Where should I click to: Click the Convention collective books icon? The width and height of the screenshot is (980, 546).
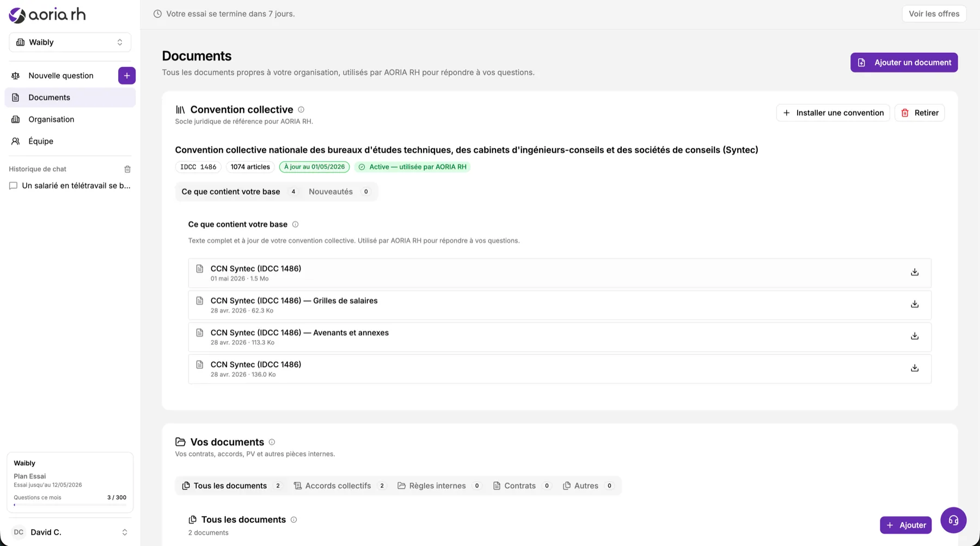tap(180, 110)
